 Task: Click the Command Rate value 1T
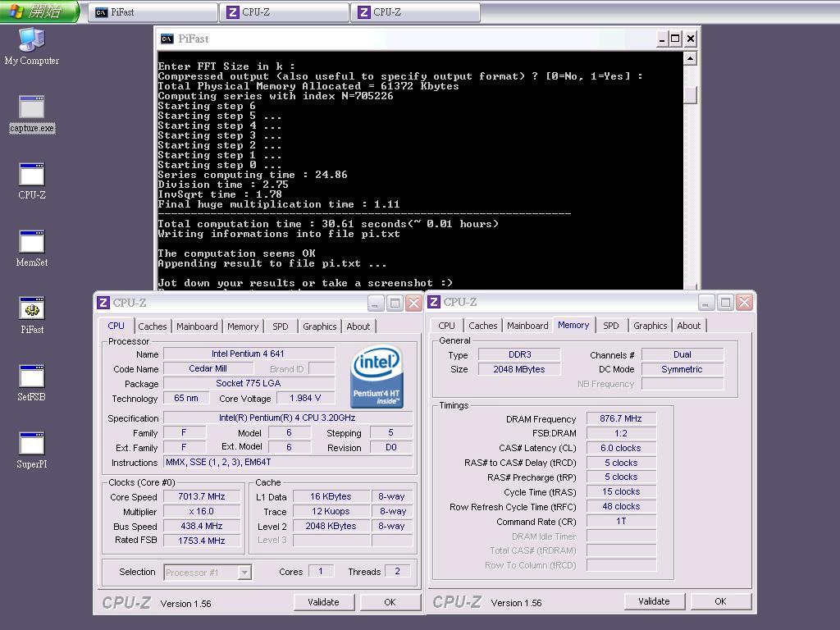click(x=621, y=521)
